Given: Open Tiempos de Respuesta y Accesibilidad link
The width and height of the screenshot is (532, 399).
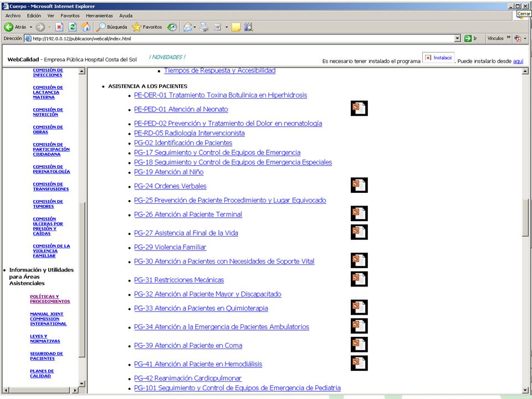Looking at the screenshot, I should (220, 70).
